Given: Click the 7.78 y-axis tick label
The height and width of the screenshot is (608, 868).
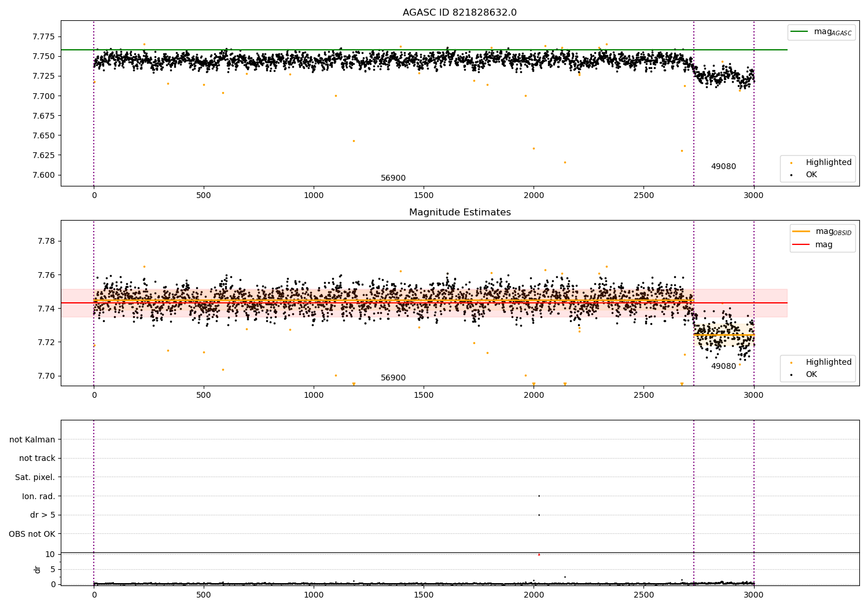Looking at the screenshot, I should [46, 241].
